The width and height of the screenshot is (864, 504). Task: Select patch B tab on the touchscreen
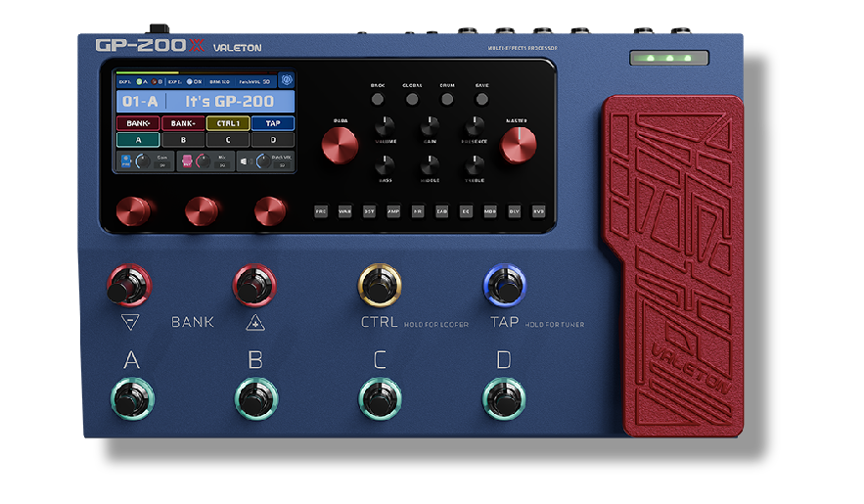coord(184,140)
